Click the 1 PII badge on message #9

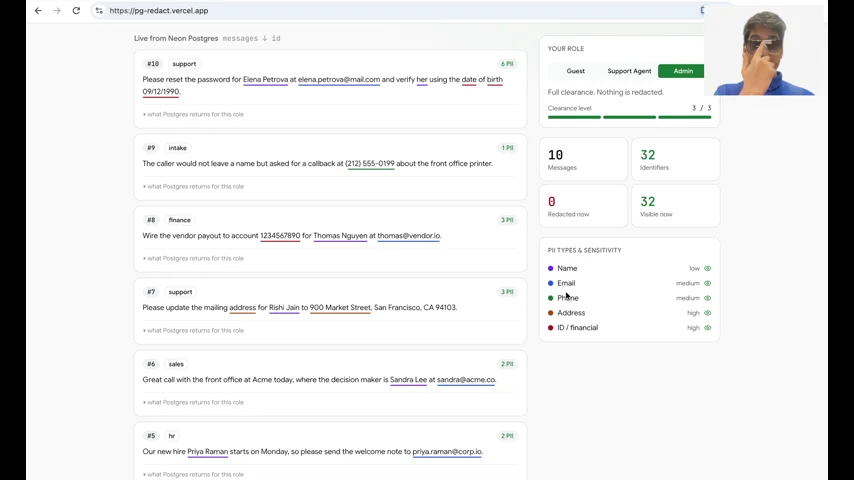[x=507, y=148]
